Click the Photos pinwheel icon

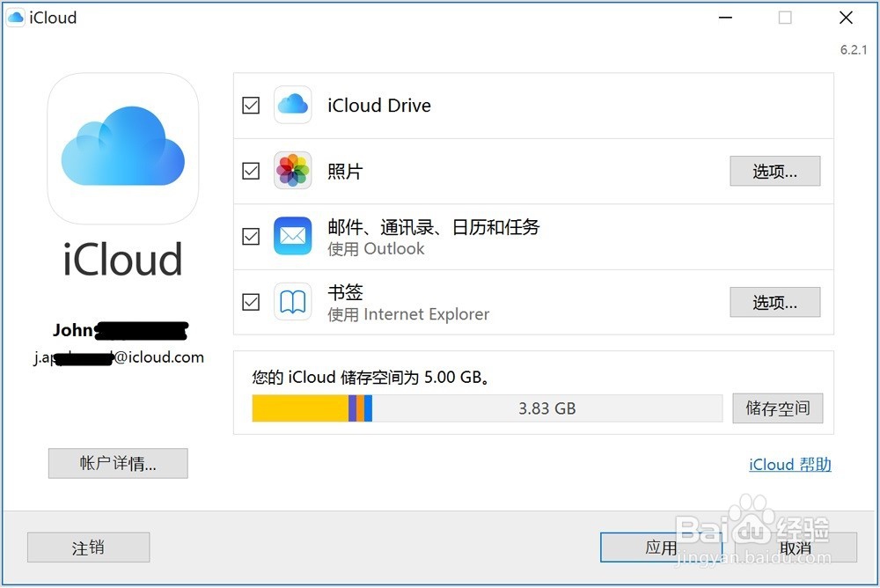click(292, 170)
